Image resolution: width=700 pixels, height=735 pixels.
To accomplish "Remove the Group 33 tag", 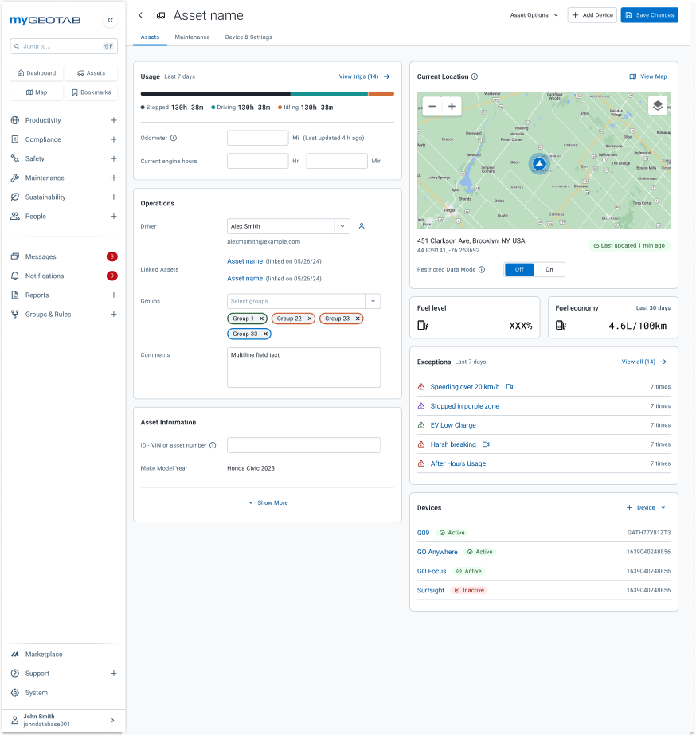I will (265, 334).
